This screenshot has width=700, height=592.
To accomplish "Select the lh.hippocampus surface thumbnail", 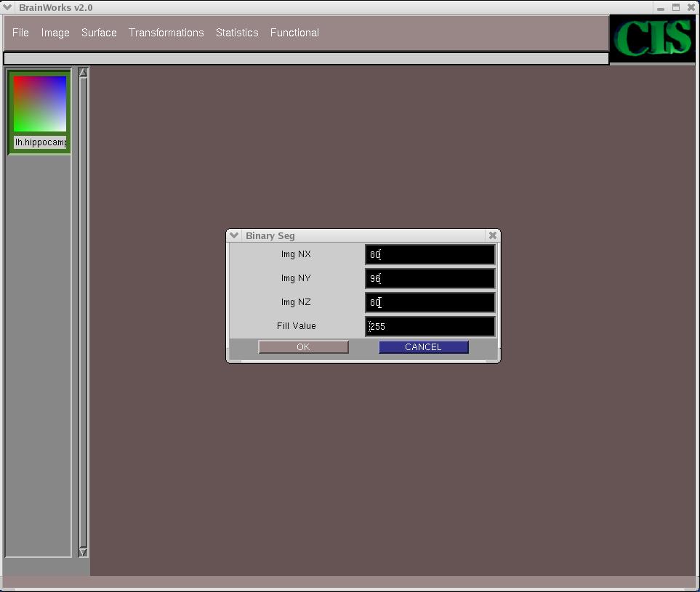I will pos(40,103).
